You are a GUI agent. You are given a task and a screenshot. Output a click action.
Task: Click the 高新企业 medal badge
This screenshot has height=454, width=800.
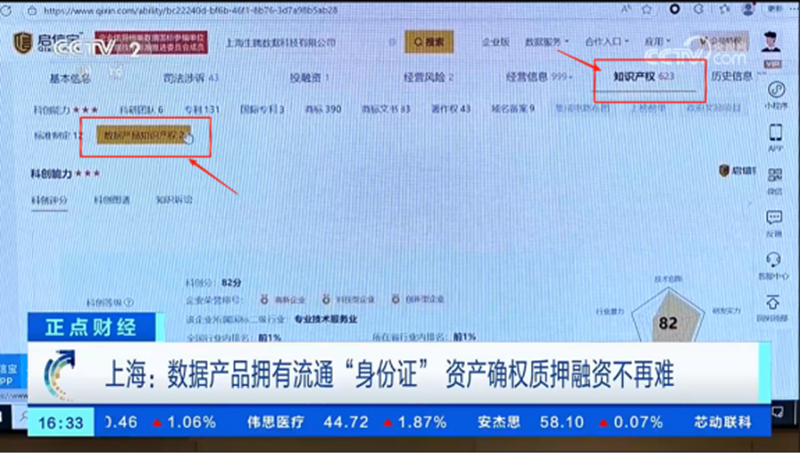point(283,299)
